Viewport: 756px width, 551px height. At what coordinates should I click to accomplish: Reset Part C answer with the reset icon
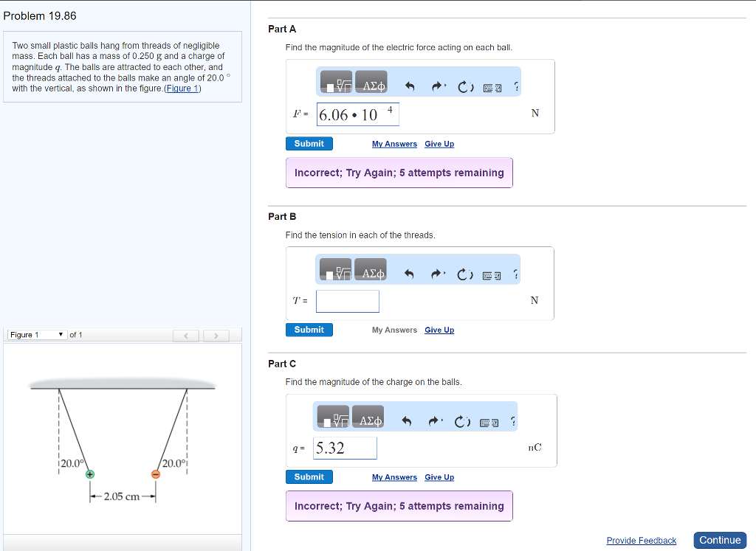464,422
